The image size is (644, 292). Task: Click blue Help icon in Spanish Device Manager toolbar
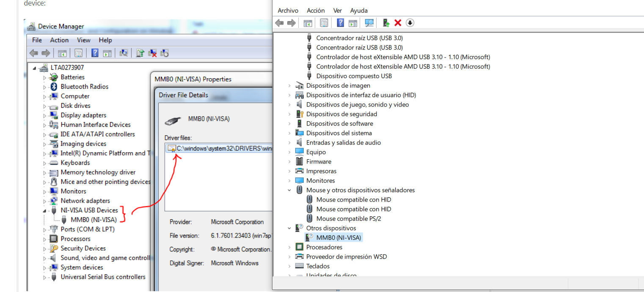pos(340,23)
